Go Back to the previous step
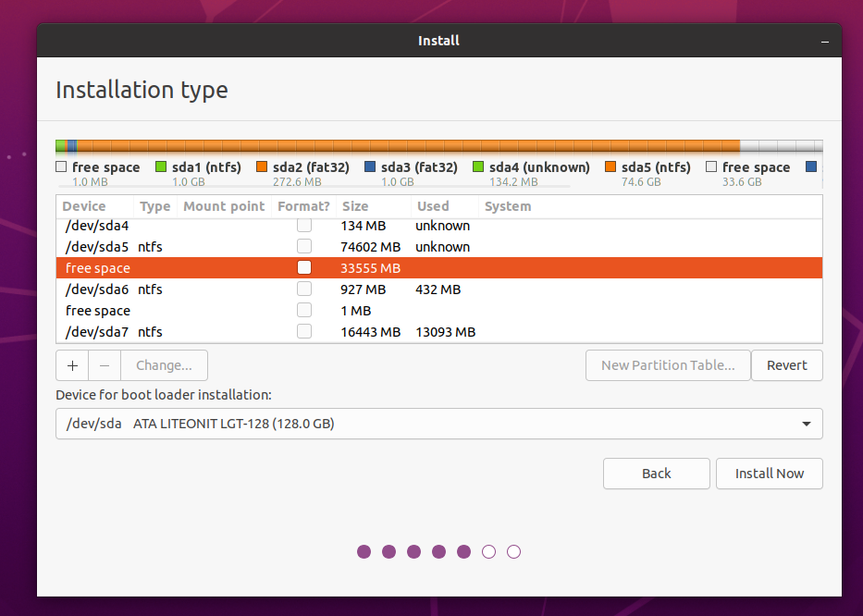This screenshot has height=616, width=863. pyautogui.click(x=657, y=474)
